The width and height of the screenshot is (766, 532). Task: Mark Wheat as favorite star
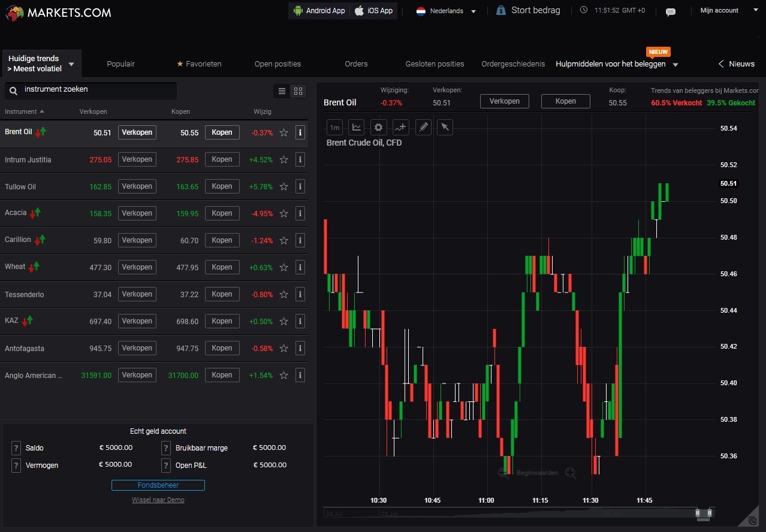click(284, 267)
